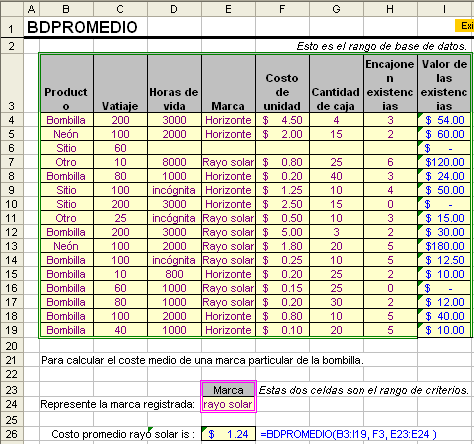Select column H header
The width and height of the screenshot is (474, 444).
pos(390,9)
